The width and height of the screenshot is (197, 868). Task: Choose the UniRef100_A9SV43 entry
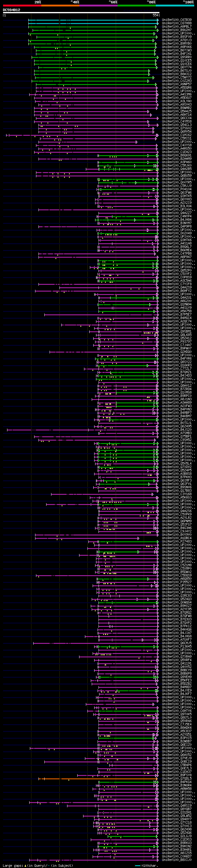[x=177, y=104]
